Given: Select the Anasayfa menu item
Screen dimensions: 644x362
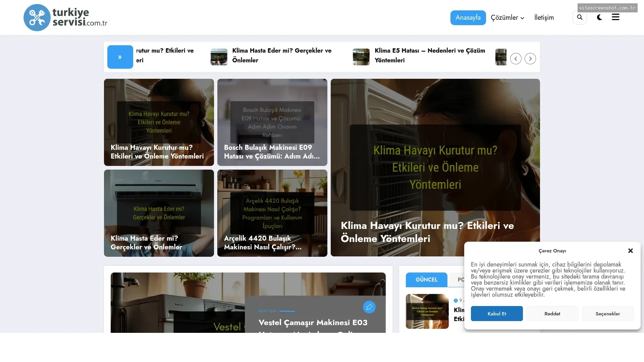Looking at the screenshot, I should (468, 18).
